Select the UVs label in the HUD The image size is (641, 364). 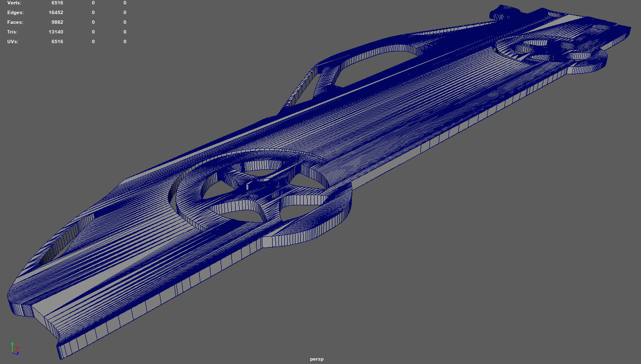(13, 42)
